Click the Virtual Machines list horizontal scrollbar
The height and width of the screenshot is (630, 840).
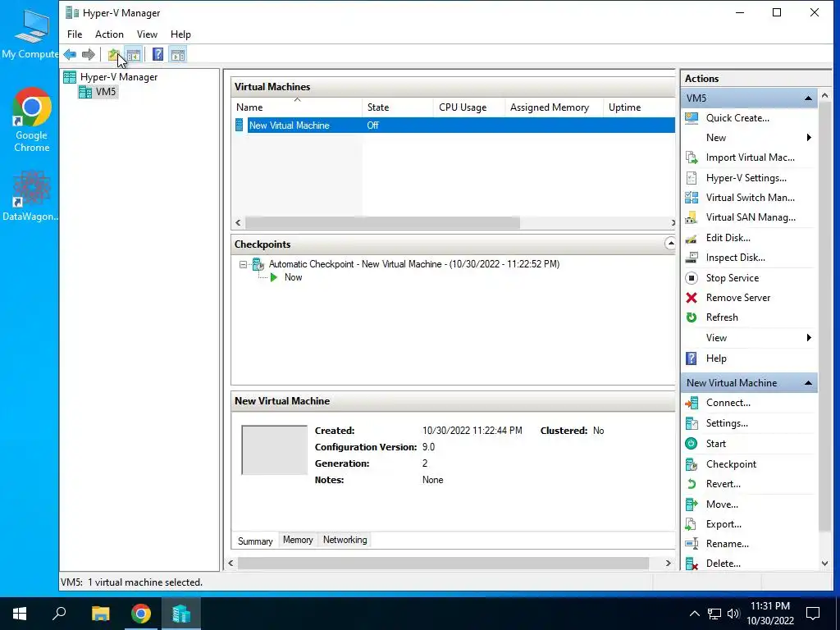click(x=382, y=223)
